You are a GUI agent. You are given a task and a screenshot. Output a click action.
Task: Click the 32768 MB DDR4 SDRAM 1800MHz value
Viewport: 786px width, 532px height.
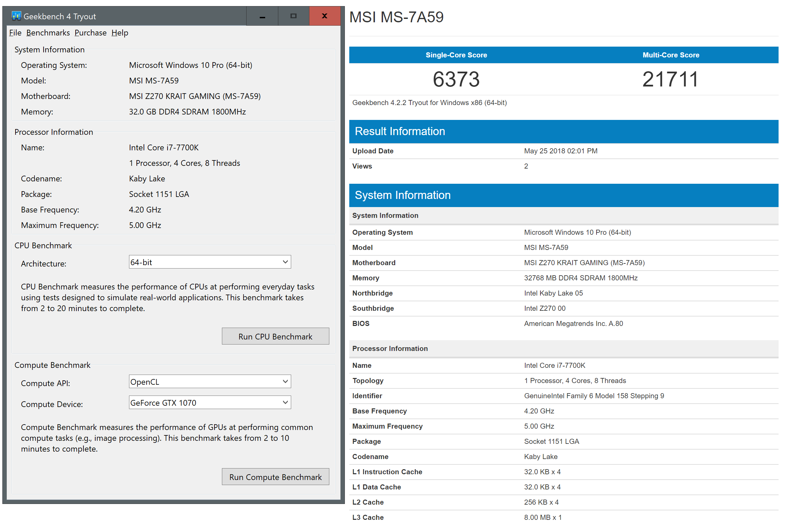[581, 278]
